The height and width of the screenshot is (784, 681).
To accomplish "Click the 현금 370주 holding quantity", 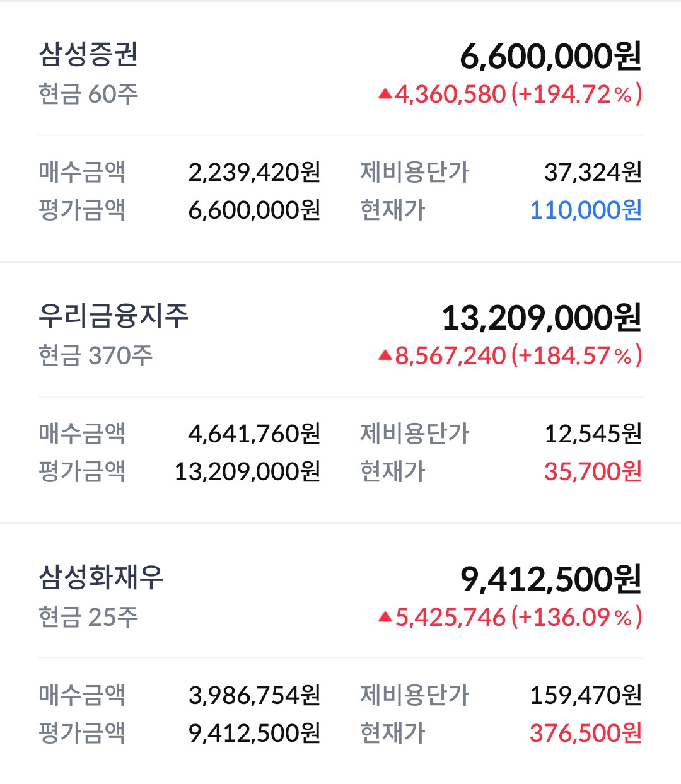I will tap(95, 356).
